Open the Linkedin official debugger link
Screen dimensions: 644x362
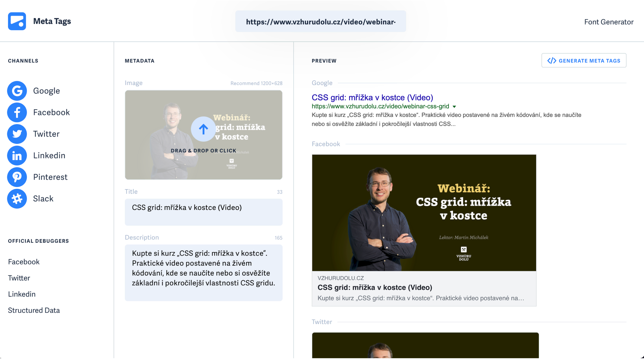[22, 294]
